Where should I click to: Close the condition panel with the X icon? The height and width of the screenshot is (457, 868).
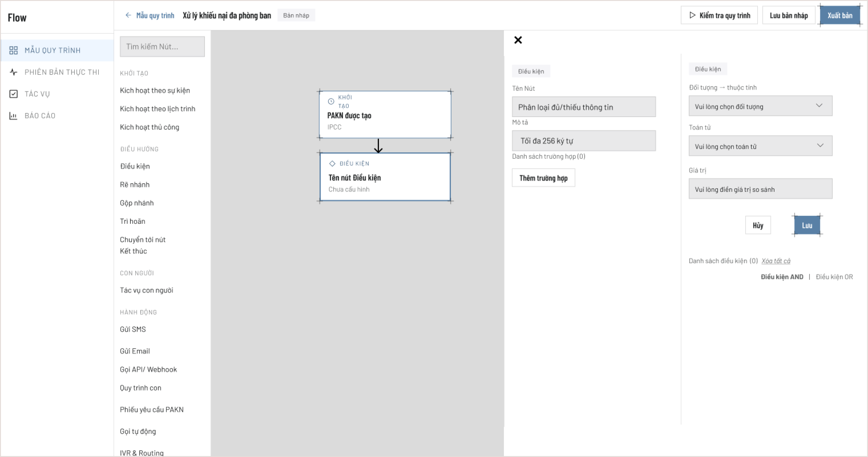518,40
